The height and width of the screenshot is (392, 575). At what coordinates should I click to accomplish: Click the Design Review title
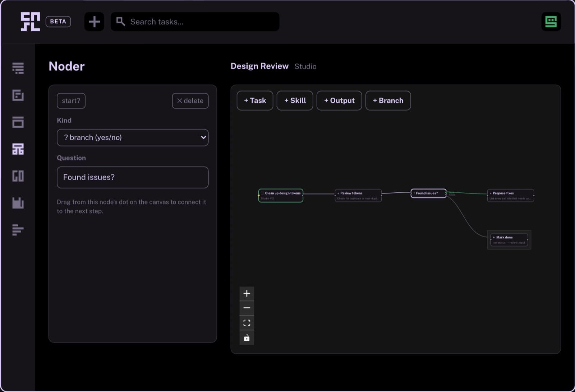tap(259, 66)
